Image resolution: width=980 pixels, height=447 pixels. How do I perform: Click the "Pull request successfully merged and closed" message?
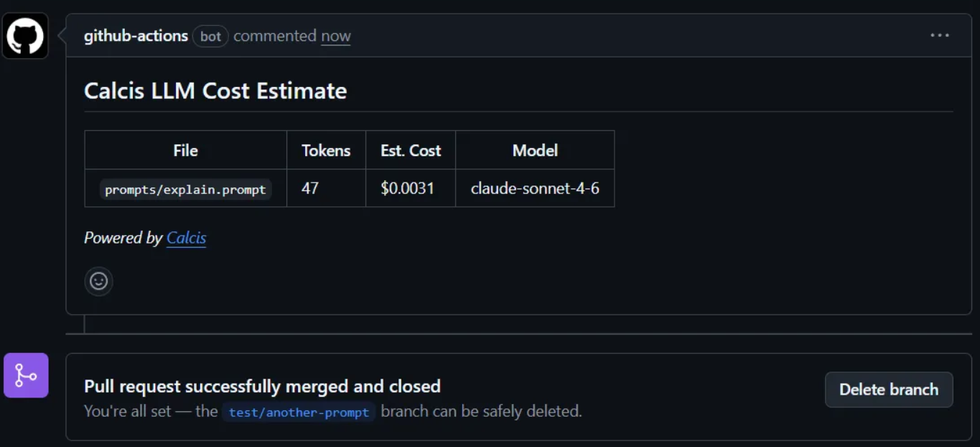(262, 387)
